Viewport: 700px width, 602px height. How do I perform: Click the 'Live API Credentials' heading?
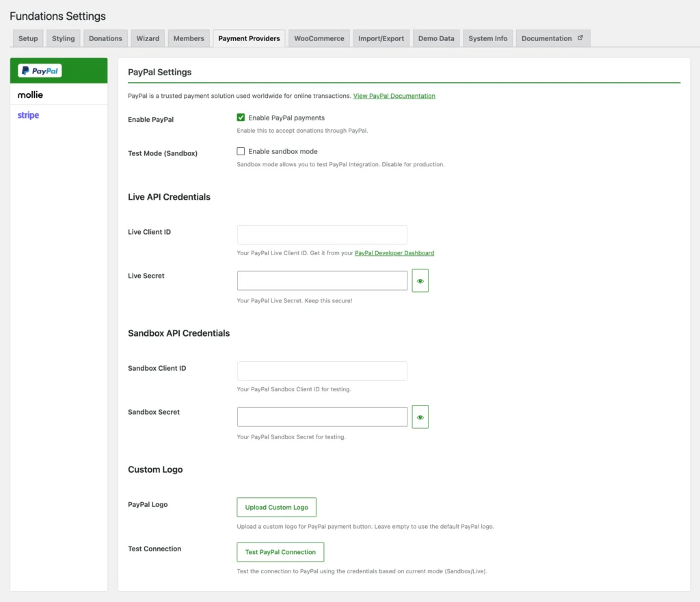pos(170,197)
